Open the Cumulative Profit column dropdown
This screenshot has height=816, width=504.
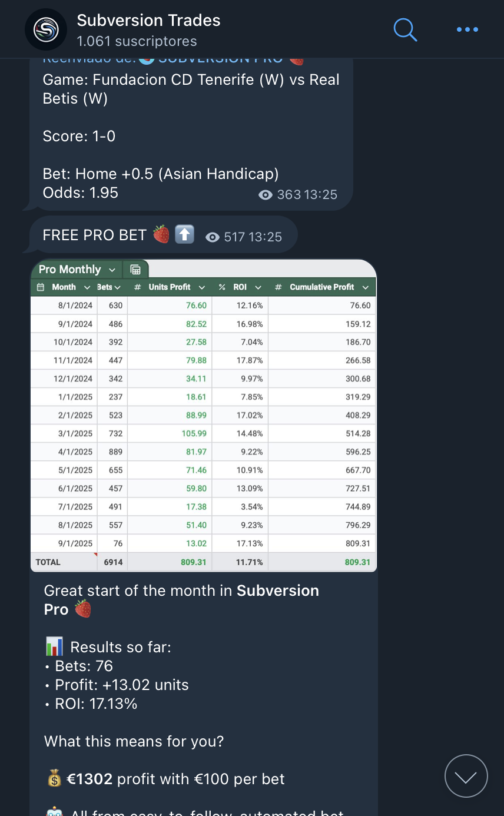pyautogui.click(x=366, y=287)
